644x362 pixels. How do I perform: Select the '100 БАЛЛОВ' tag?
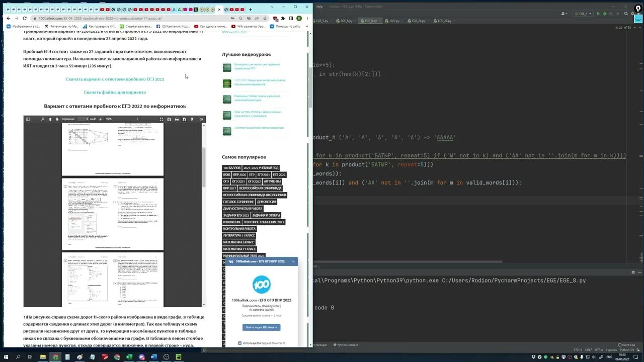point(232,167)
